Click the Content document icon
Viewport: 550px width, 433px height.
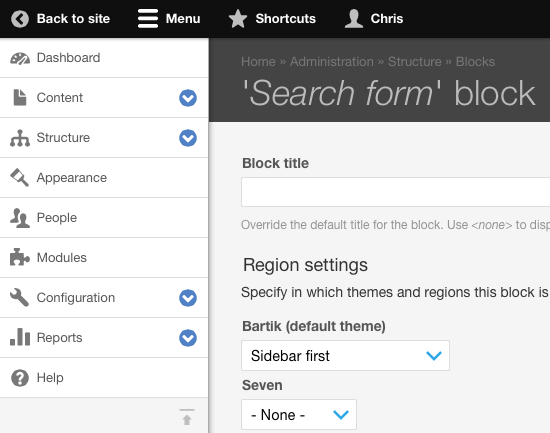pos(20,98)
